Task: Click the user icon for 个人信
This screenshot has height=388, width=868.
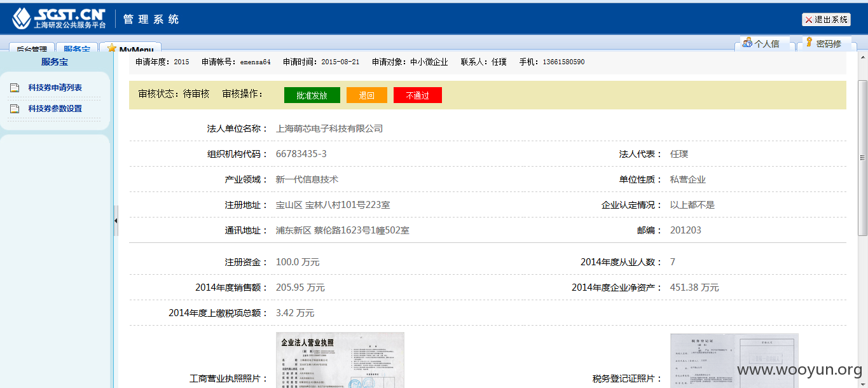Action: click(x=747, y=43)
